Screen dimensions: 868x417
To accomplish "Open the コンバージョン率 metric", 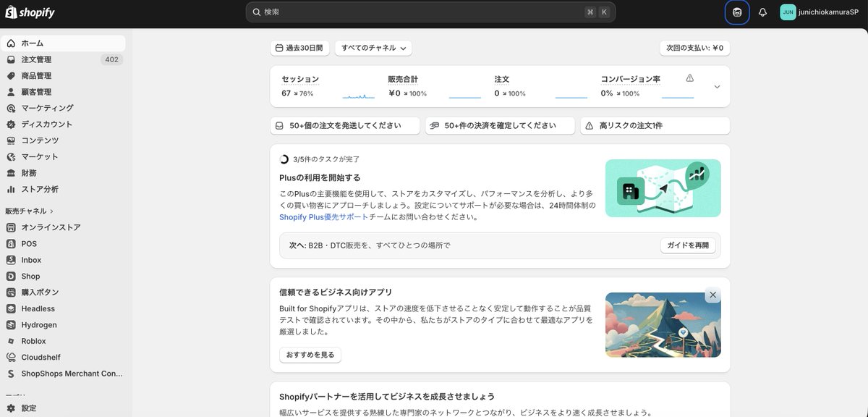I will [x=631, y=79].
